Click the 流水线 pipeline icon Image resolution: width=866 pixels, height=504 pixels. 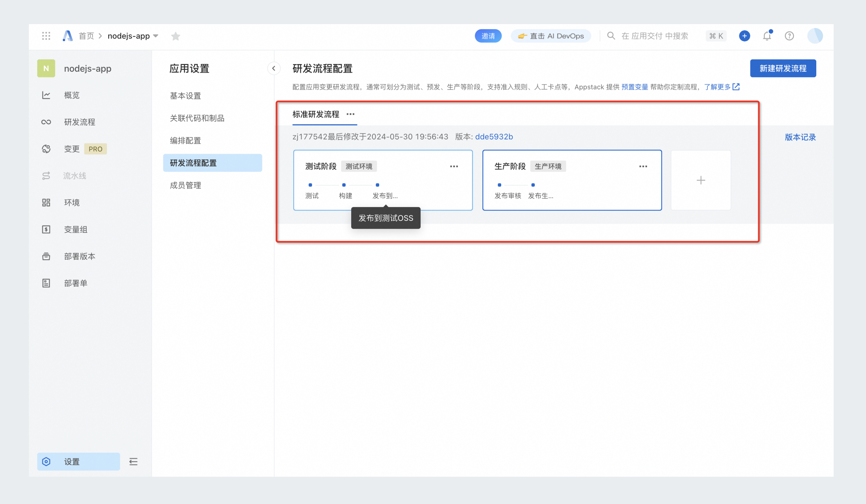(46, 176)
